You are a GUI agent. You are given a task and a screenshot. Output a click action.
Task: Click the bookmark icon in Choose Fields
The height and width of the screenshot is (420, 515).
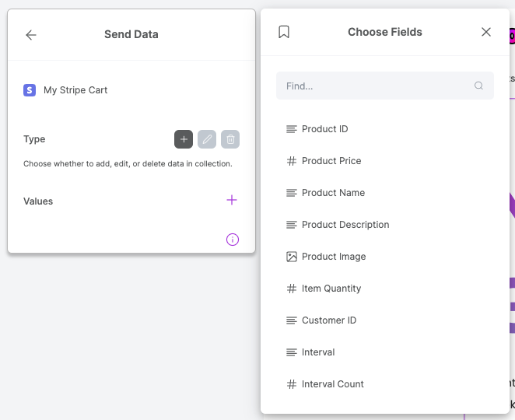284,32
